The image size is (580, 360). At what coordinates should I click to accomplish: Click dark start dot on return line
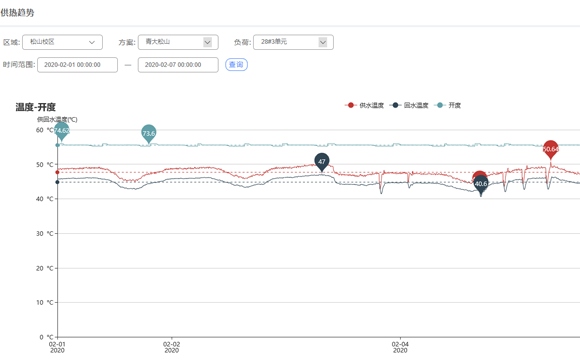[x=57, y=182]
